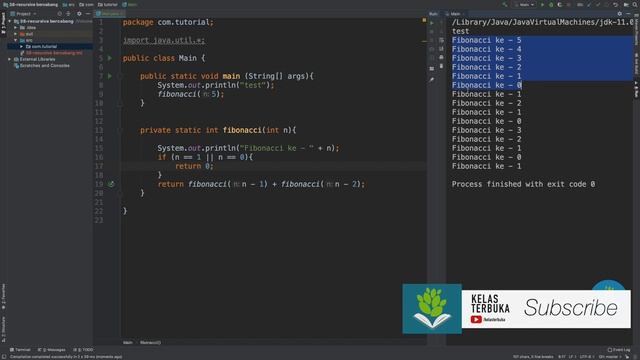Expand External Libraries in project tree
640x360 pixels.
click(x=10, y=59)
